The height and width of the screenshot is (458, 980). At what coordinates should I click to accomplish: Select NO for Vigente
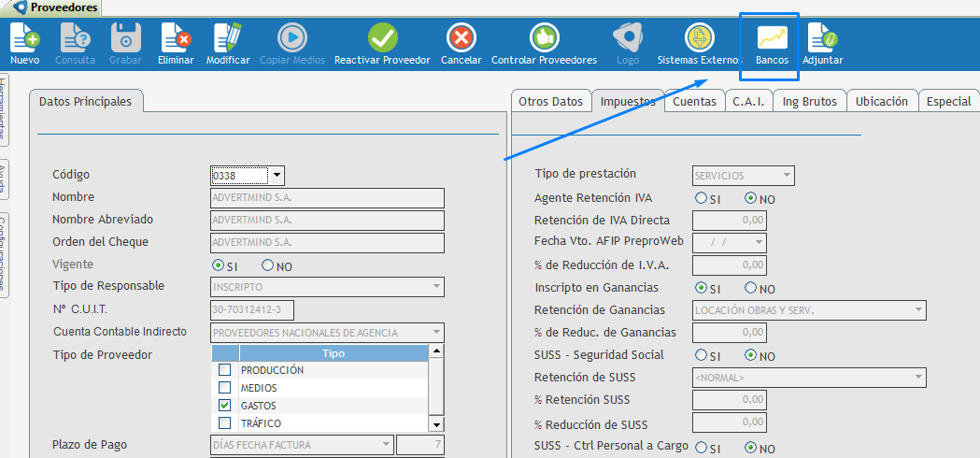[x=268, y=266]
